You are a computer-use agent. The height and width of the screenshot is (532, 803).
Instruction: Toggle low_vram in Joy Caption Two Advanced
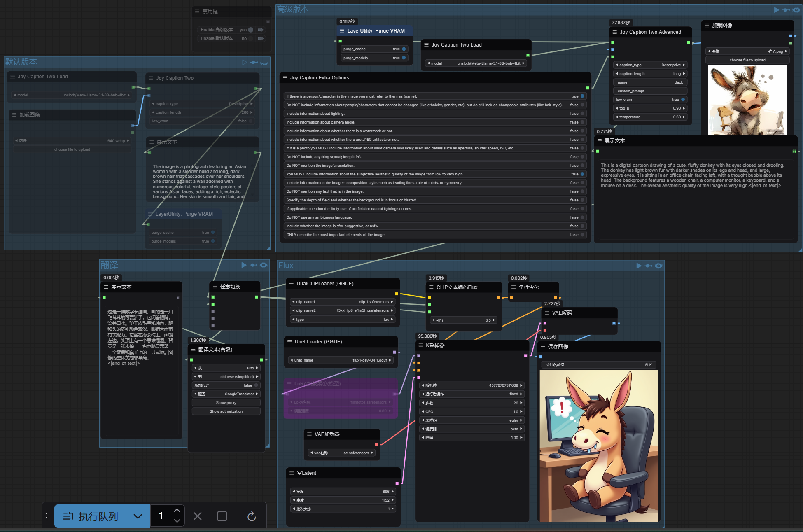(x=682, y=100)
